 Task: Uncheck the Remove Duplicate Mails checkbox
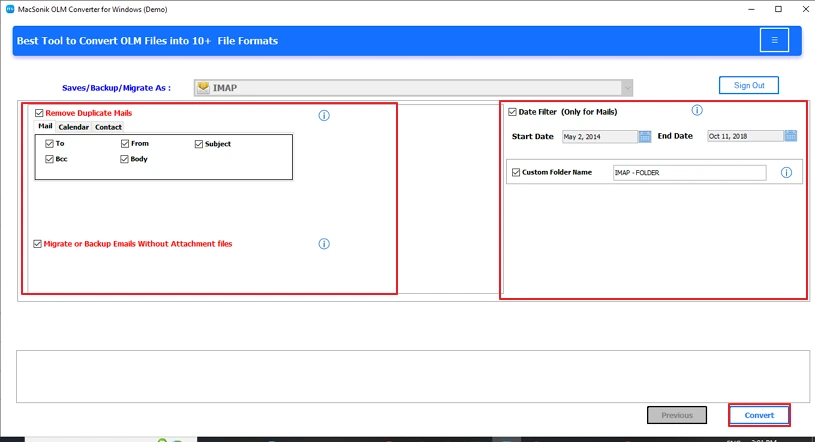click(x=39, y=114)
